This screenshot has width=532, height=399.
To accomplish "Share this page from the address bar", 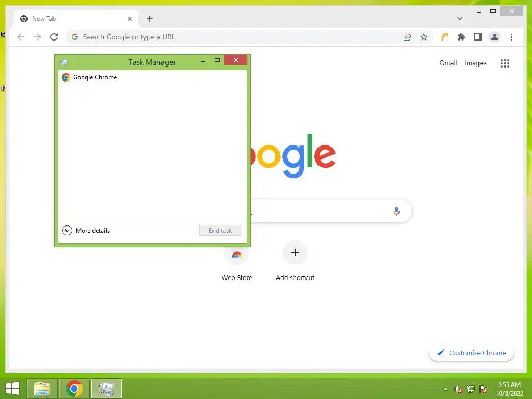I will point(407,37).
